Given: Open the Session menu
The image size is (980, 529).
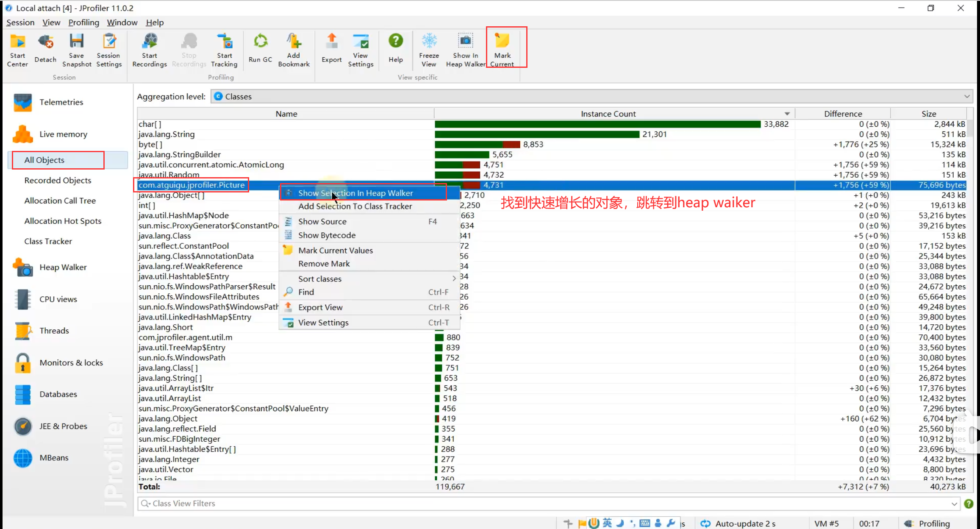Looking at the screenshot, I should coord(20,22).
